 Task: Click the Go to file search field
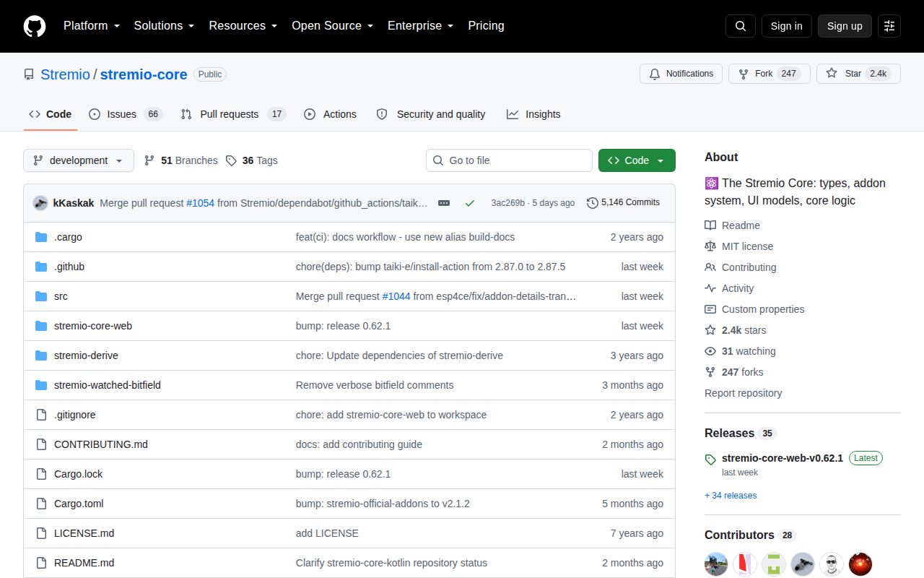pyautogui.click(x=509, y=160)
